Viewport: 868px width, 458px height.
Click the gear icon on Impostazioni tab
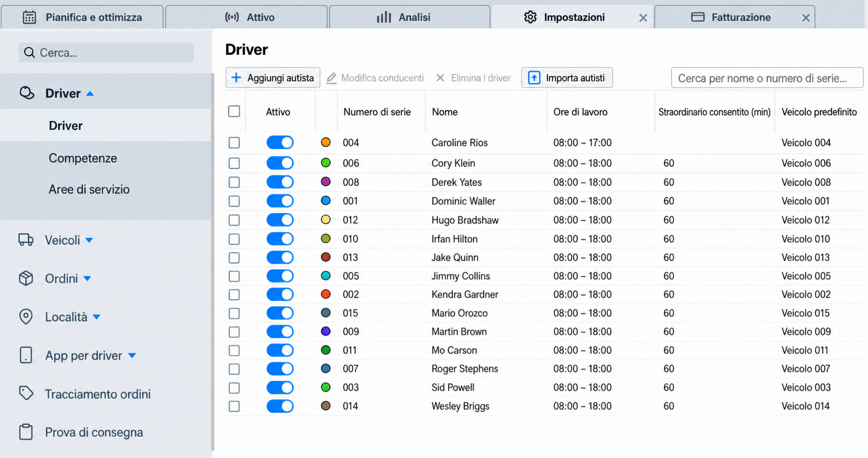(530, 17)
